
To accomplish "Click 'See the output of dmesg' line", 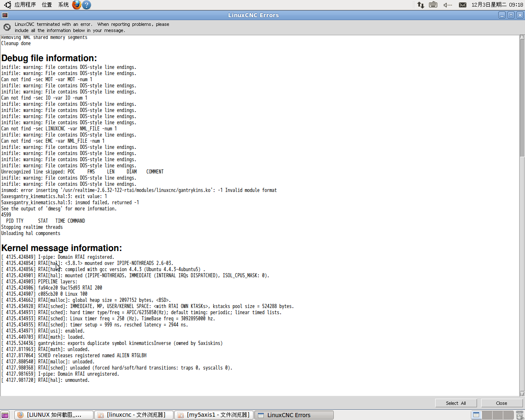I will (59, 209).
